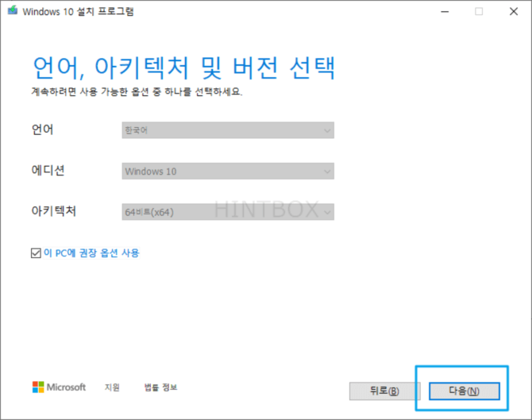
Task: Minimize the Windows 10 setup window
Action: click(x=445, y=12)
